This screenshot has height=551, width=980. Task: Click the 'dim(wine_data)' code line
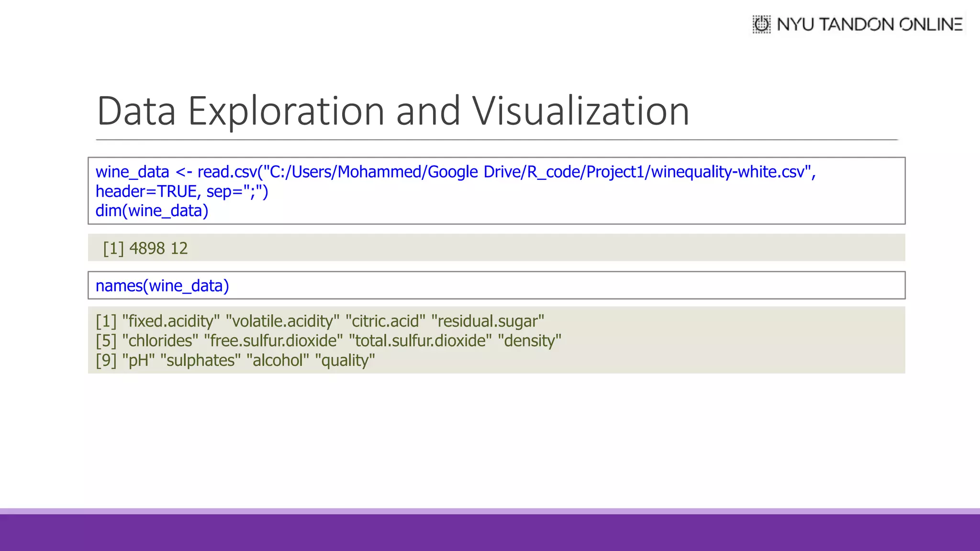coord(152,211)
